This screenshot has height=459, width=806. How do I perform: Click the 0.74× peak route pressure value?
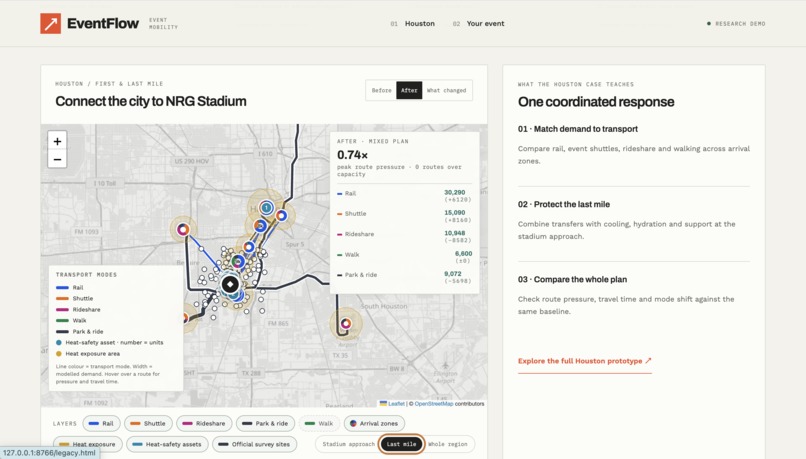(352, 155)
